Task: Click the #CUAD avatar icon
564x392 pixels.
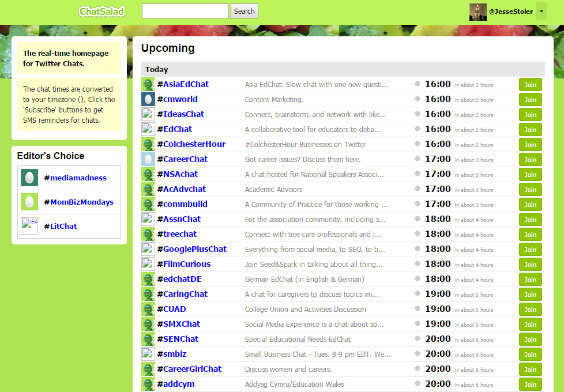Action: [148, 310]
